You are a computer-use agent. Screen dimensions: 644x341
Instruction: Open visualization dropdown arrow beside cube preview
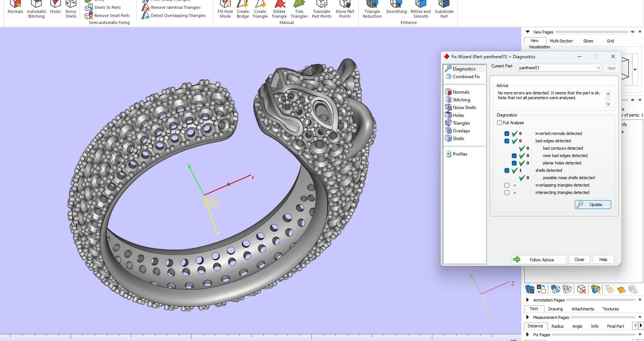(x=635, y=70)
